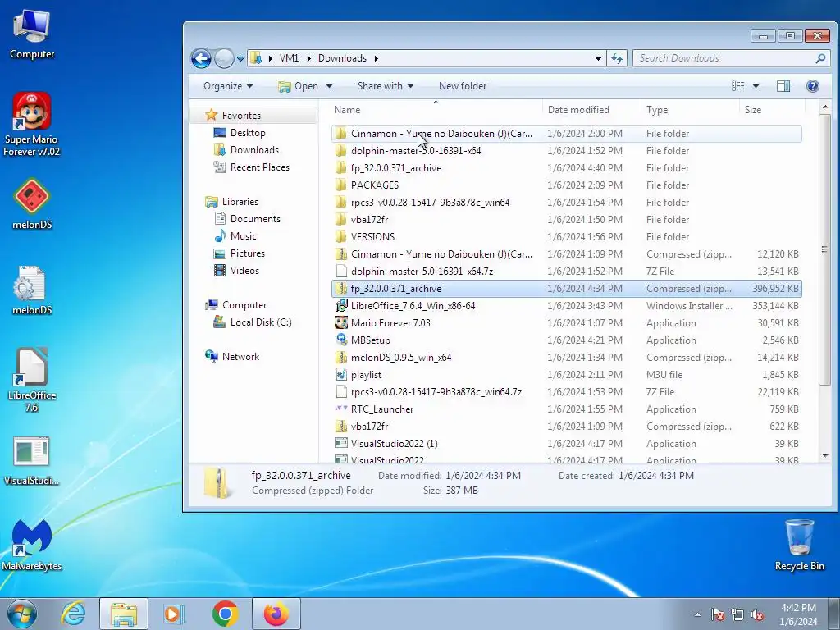This screenshot has height=630, width=840.
Task: Click the Open toolbar button
Action: pyautogui.click(x=299, y=86)
